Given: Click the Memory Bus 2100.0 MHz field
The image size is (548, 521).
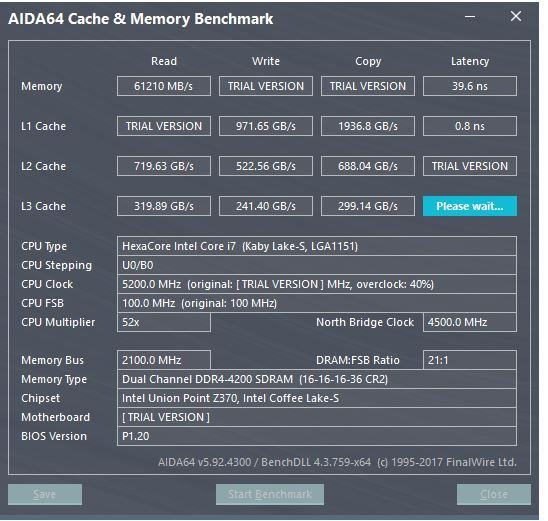Looking at the screenshot, I should coord(164,360).
